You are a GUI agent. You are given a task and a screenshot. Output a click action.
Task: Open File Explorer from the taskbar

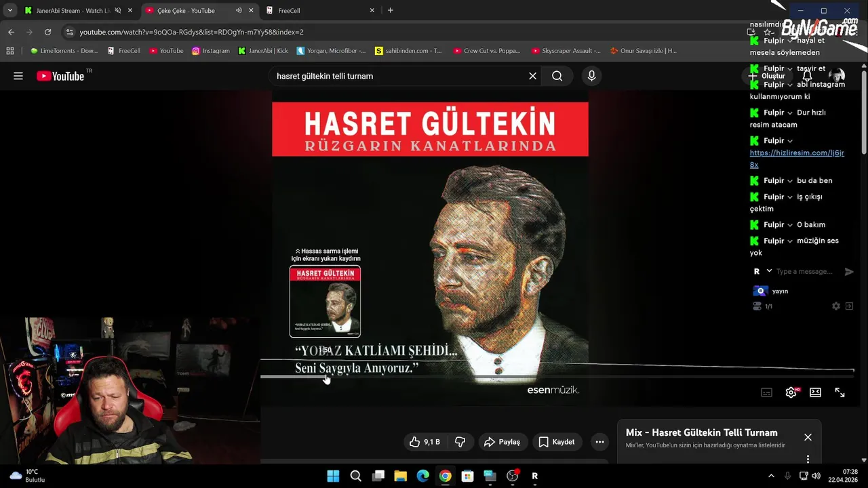coord(400,476)
